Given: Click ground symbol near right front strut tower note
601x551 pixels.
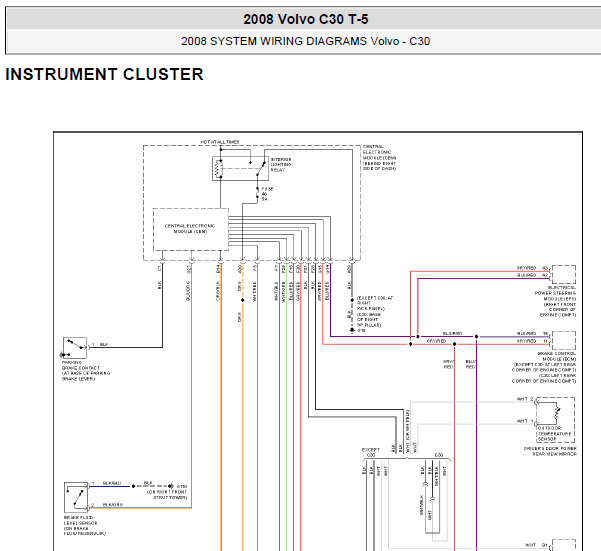Looking at the screenshot, I should tap(171, 486).
